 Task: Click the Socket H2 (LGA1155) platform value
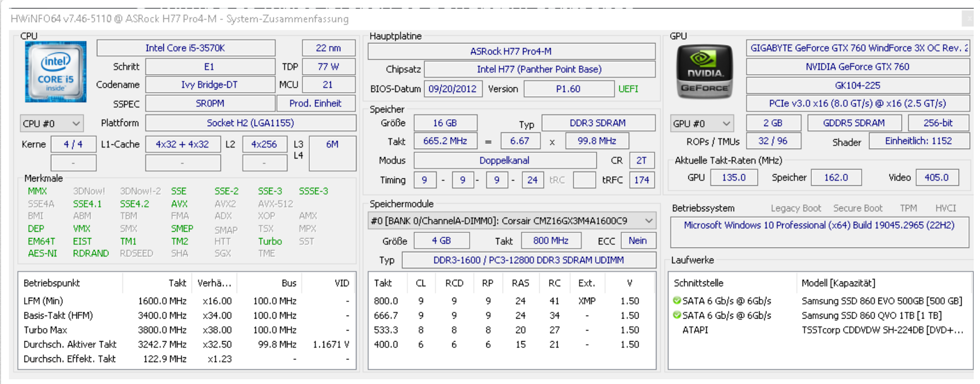tap(250, 123)
